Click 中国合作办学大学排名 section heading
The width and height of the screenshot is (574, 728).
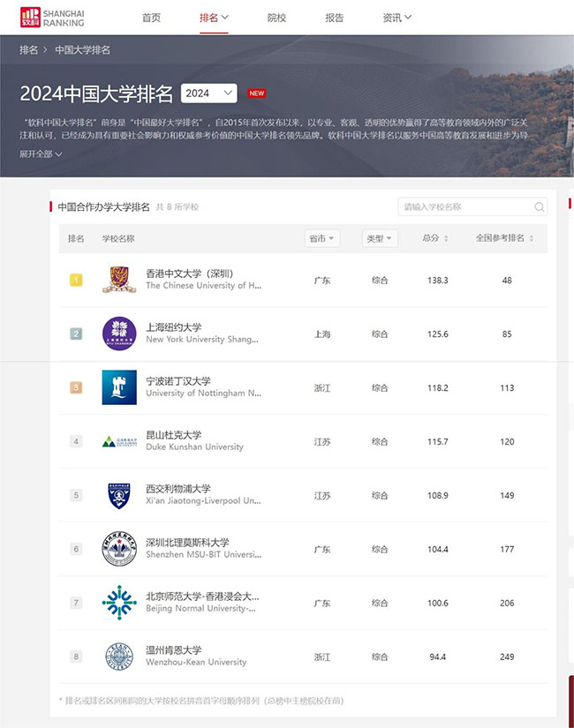coord(103,207)
